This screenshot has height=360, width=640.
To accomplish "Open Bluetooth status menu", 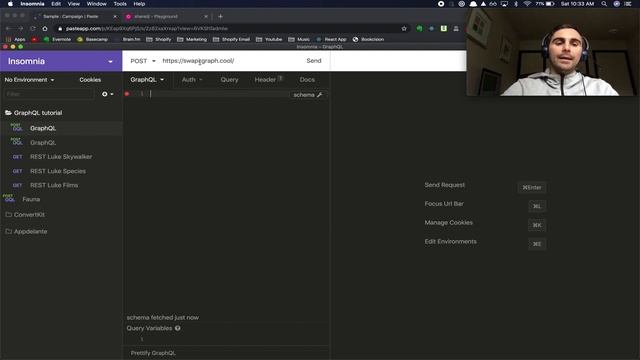I will click(516, 4).
